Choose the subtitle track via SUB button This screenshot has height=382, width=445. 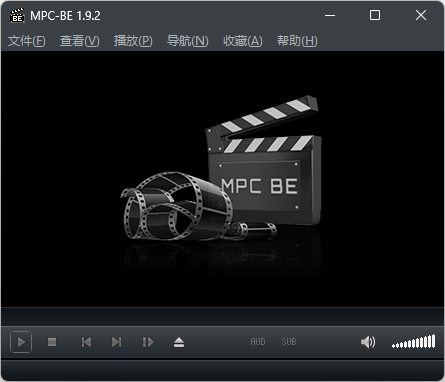pos(289,342)
